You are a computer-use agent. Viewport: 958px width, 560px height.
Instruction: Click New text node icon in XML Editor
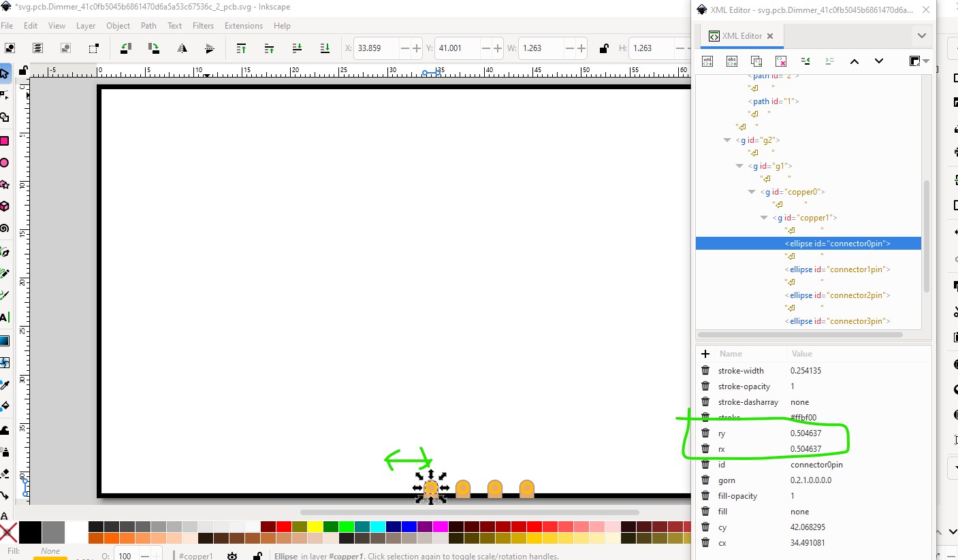732,61
